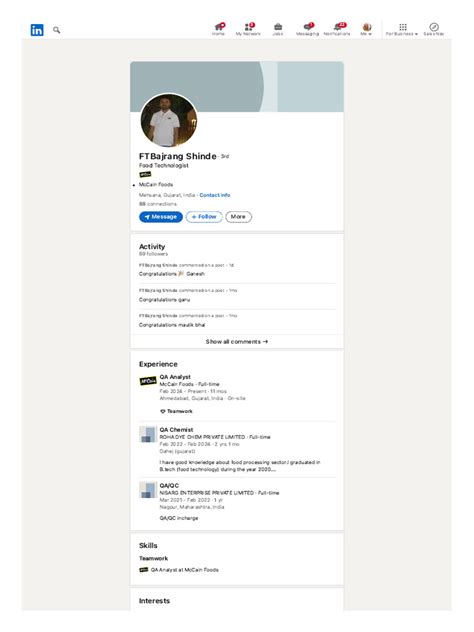Expand the Me profile dropdown

pyautogui.click(x=366, y=29)
